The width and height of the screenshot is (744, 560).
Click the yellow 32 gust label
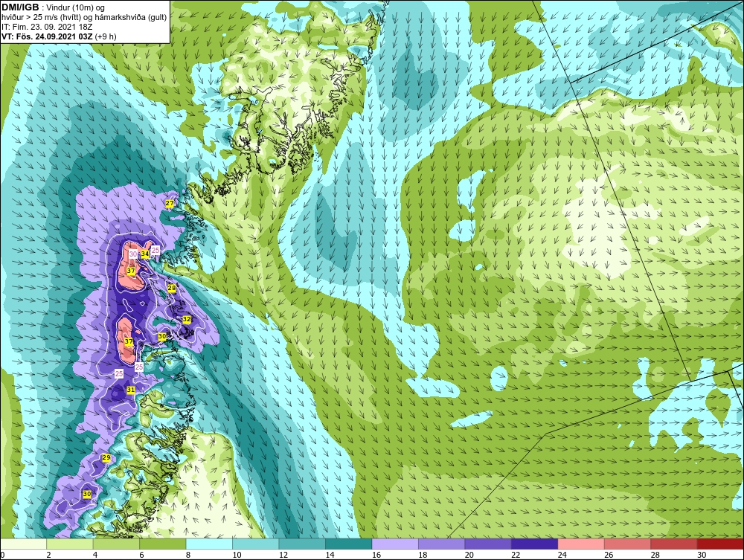(x=187, y=320)
